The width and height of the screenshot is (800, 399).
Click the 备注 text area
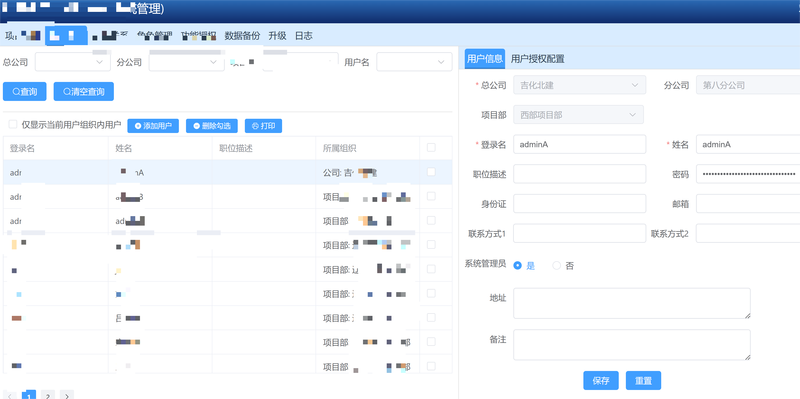pos(632,345)
